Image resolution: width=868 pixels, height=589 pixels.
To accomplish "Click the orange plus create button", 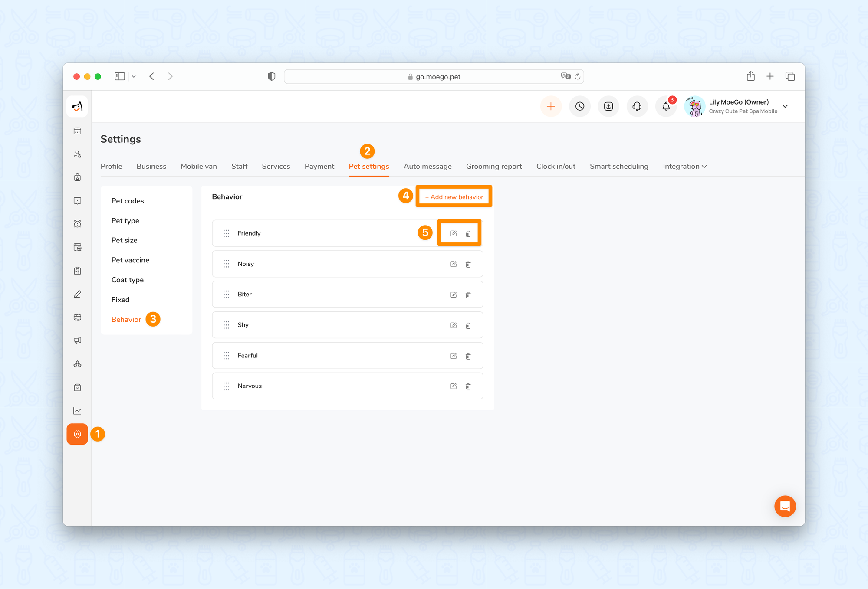I will click(551, 106).
